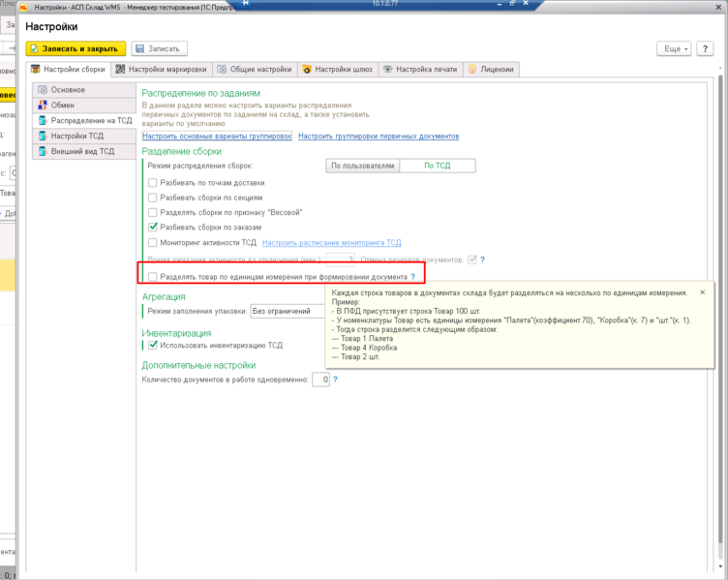The image size is (728, 580).
Task: Check 'Разделять товар по единицам измерения' checkbox
Action: point(152,277)
